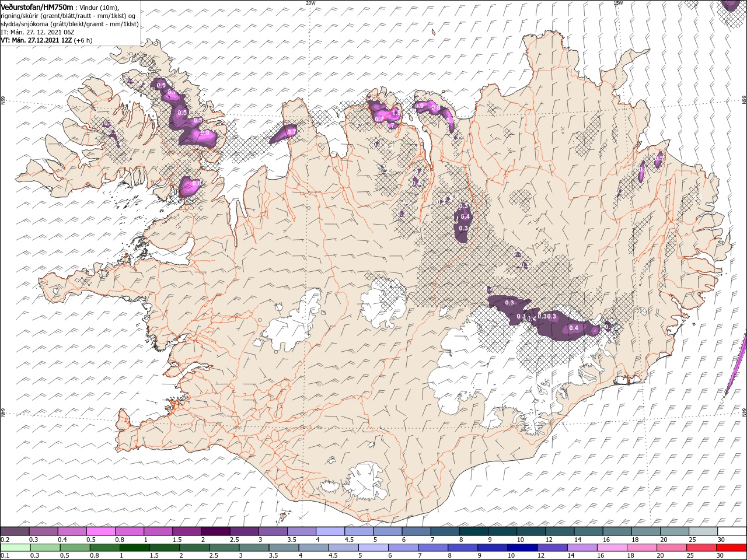Select the violet 12 rain scale swatch
Viewport: 747px width, 560px height.
click(552, 548)
